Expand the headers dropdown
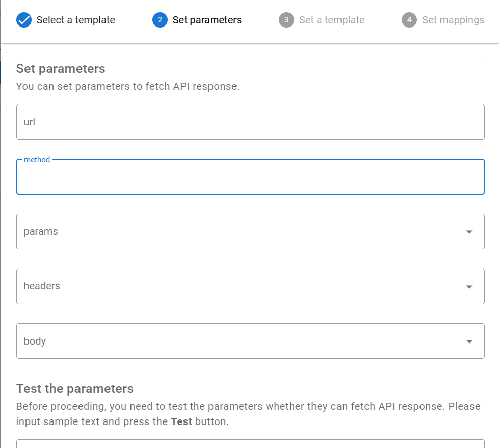The height and width of the screenshot is (448, 499). (x=469, y=286)
